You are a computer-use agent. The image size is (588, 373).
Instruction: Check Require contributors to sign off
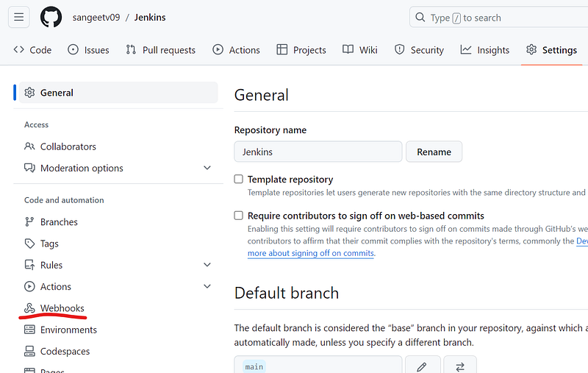tap(238, 216)
